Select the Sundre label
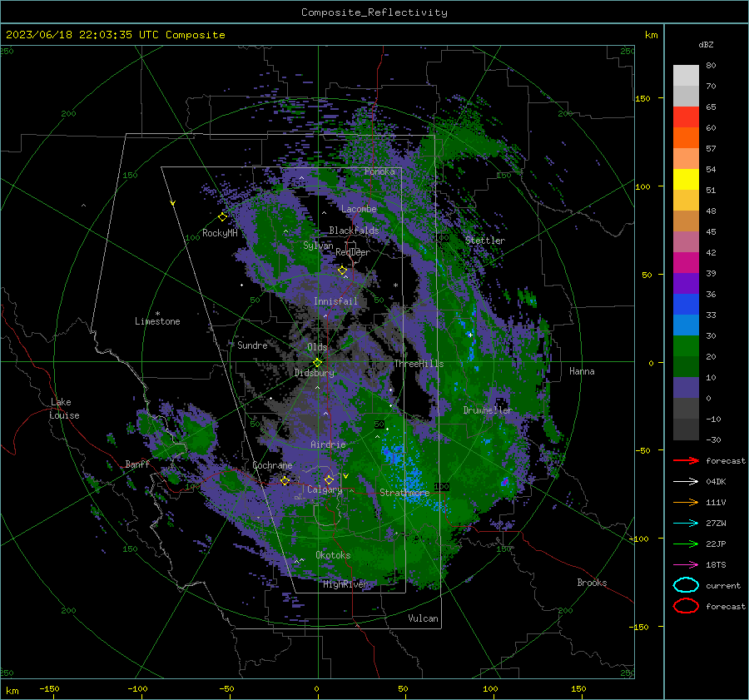The image size is (749, 700). point(252,345)
